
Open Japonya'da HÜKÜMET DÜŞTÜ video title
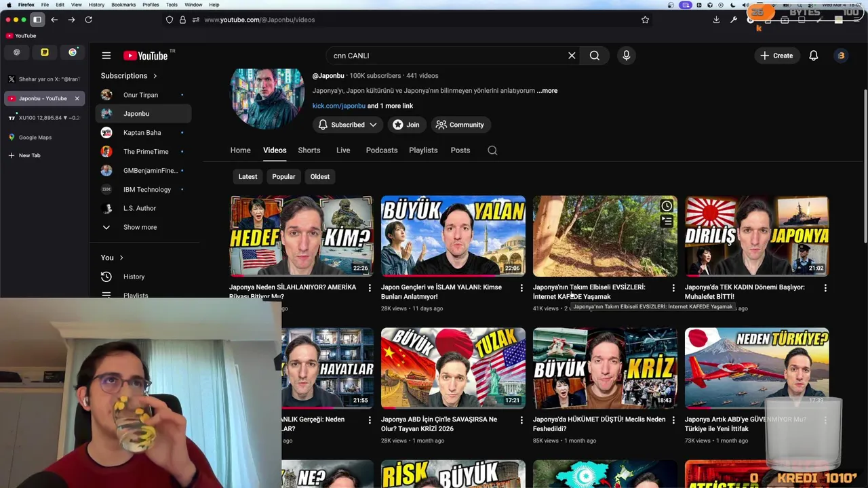click(x=599, y=424)
